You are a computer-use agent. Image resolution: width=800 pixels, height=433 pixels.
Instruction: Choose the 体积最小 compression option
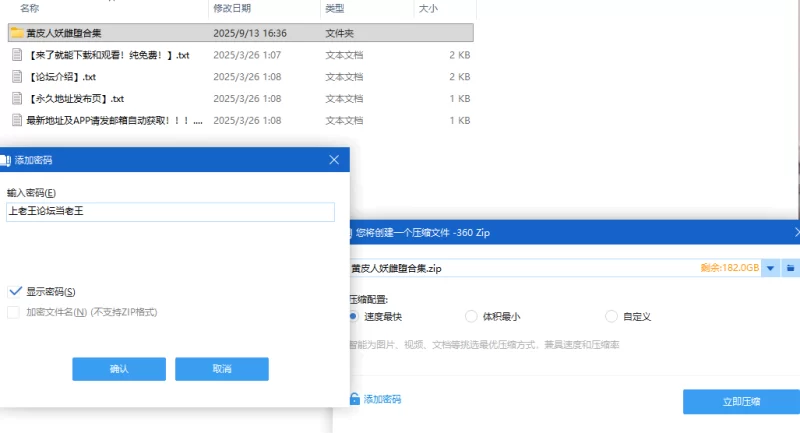tap(472, 317)
